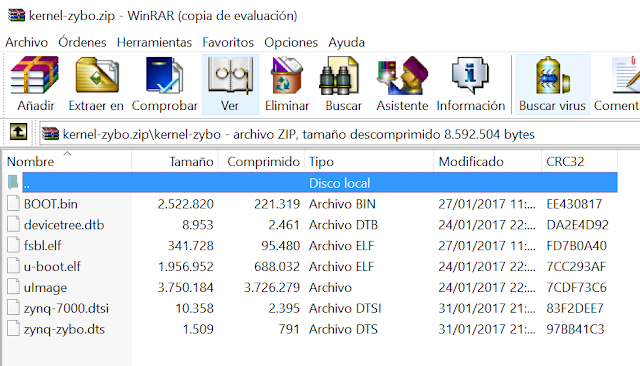640x366 pixels.
Task: Click size value 2.522.820
Action: 186,204
